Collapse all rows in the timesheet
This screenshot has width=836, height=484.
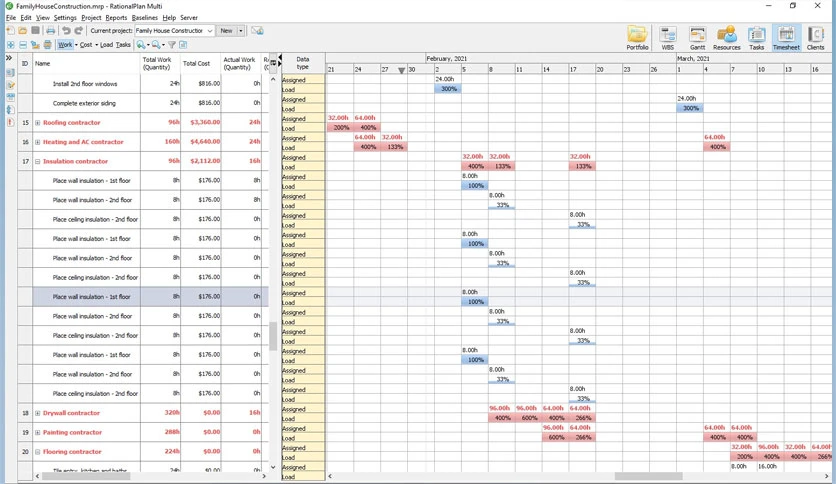click(23, 45)
